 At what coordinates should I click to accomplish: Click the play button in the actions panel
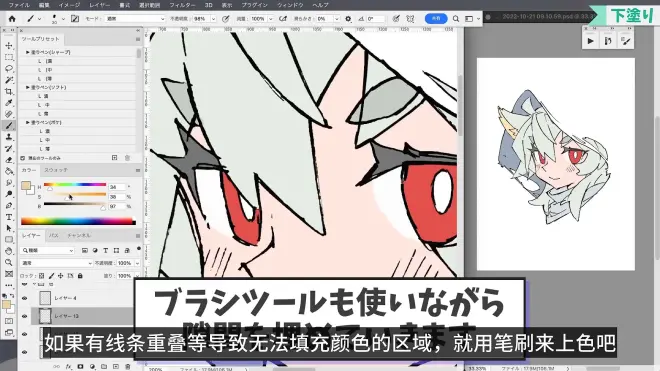pos(591,41)
